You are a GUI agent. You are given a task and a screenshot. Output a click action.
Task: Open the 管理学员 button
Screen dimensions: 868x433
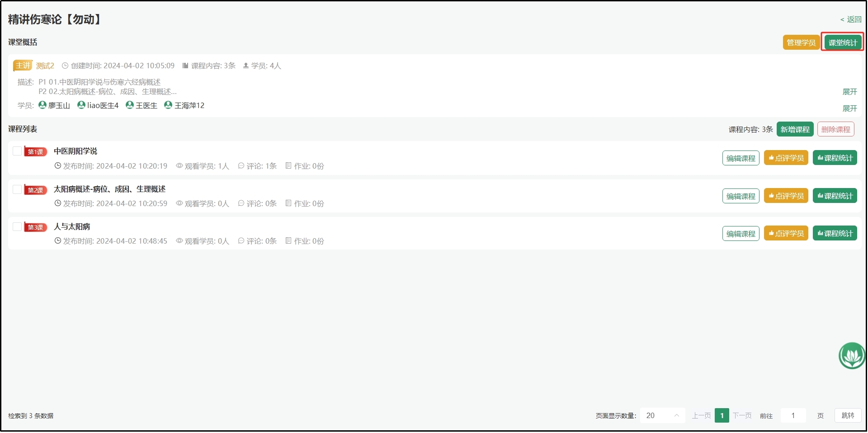pos(801,42)
